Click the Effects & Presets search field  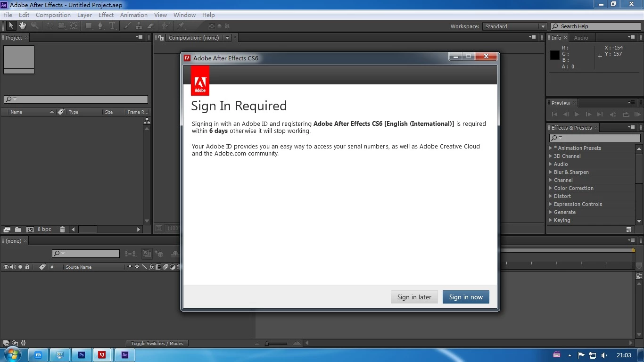coord(595,138)
